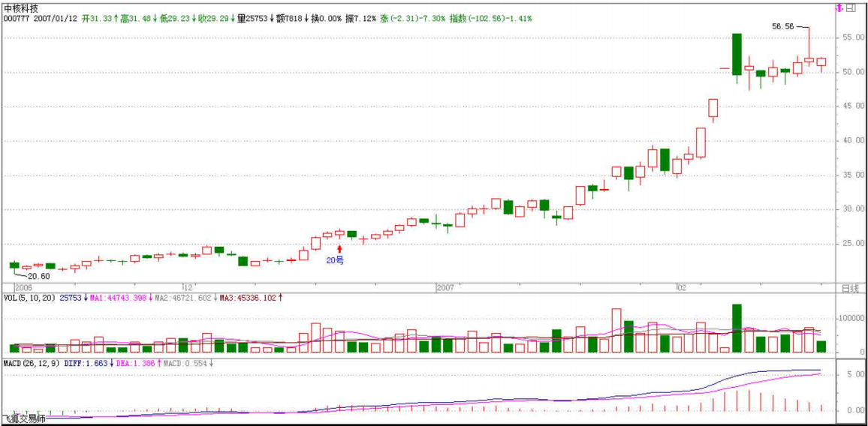Click the red arrow marker above 20号
This screenshot has width=868, height=426.
tap(339, 249)
